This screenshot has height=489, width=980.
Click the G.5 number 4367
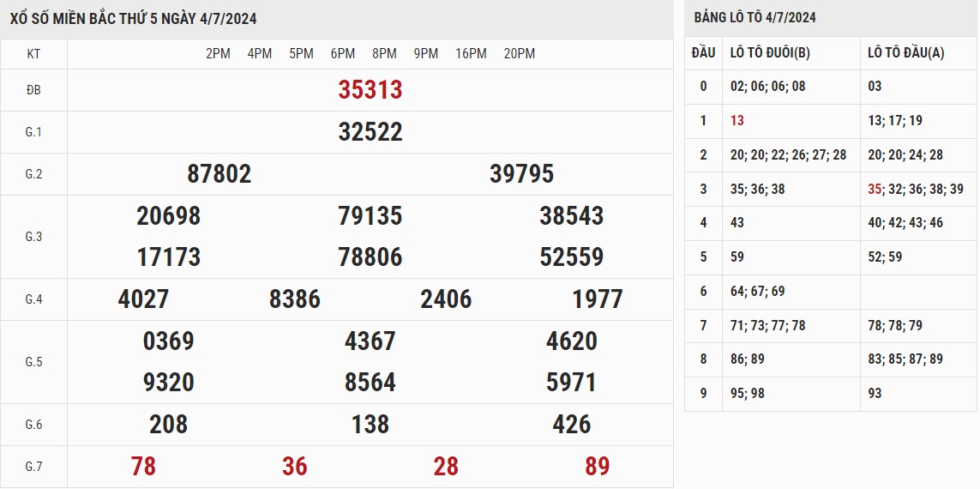point(370,341)
